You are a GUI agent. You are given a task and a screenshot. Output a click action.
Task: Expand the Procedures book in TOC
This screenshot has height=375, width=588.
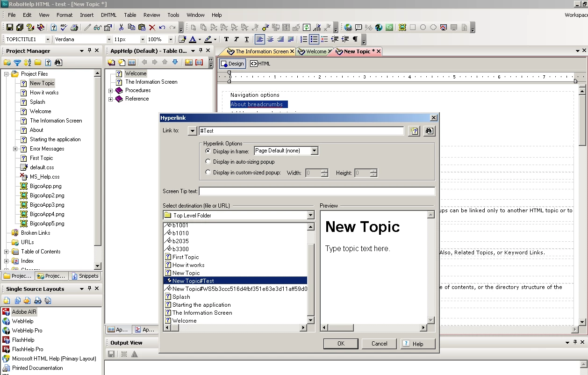click(111, 90)
